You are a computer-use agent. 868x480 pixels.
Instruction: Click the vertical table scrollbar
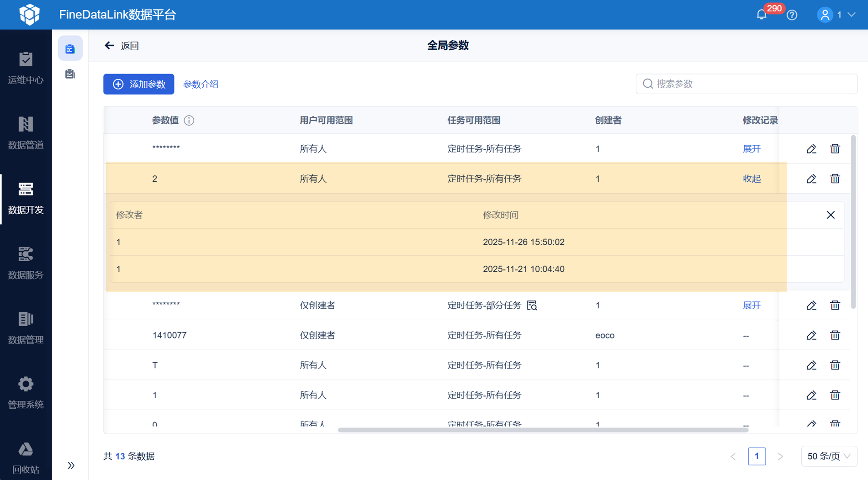tap(853, 222)
